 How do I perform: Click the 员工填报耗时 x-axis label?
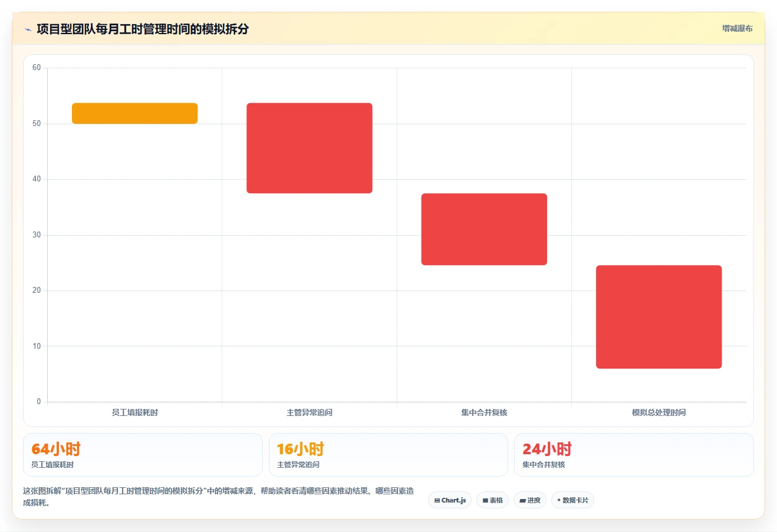pyautogui.click(x=134, y=412)
